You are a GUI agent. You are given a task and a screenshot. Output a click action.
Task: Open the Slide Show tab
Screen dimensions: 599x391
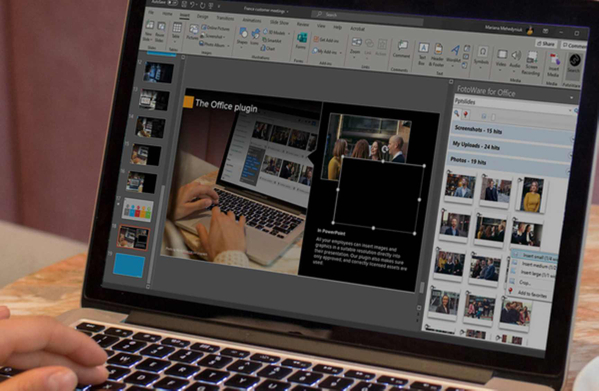[x=279, y=23]
